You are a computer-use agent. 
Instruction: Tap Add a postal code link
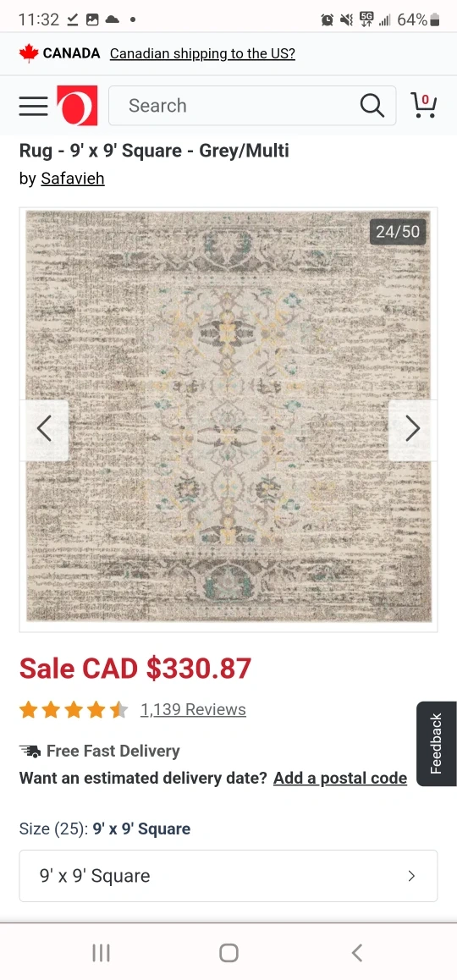(340, 778)
